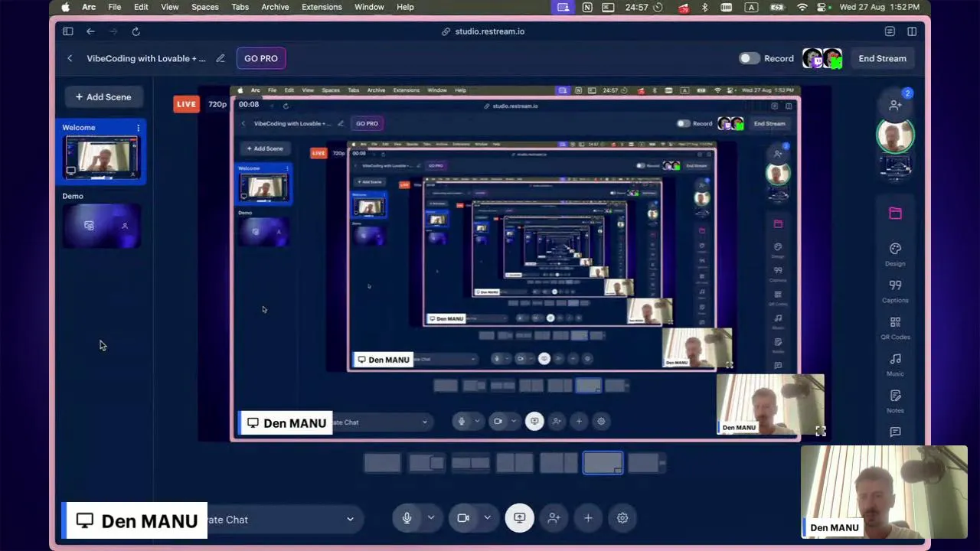The width and height of the screenshot is (980, 551).
Task: Mute the microphone in bottom toolbar
Action: pyautogui.click(x=407, y=518)
